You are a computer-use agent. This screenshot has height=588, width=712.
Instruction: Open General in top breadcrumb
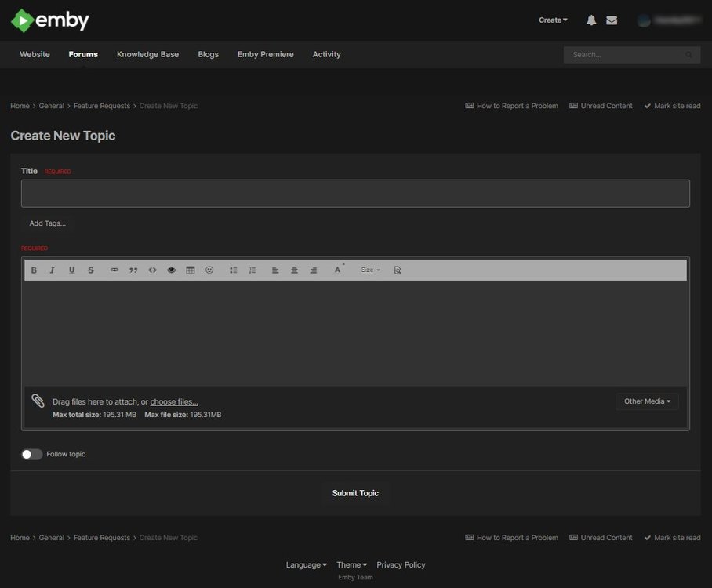pyautogui.click(x=51, y=106)
